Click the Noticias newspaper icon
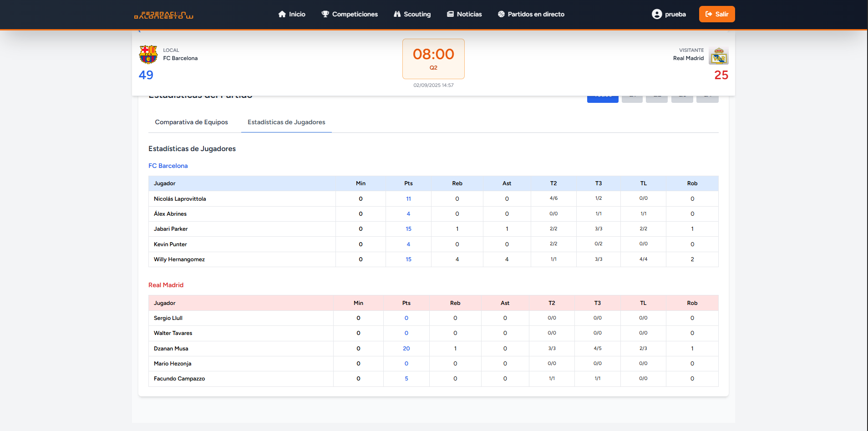Screen dimensions: 868x431 (450, 14)
